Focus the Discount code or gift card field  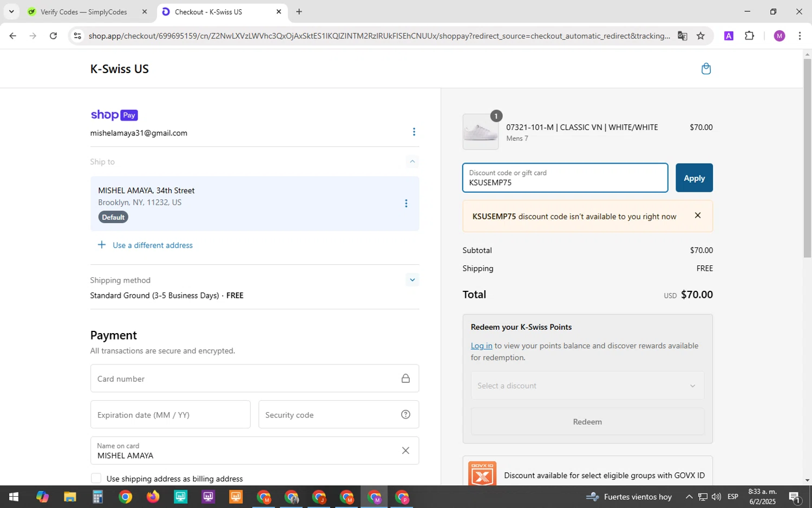coord(565,178)
